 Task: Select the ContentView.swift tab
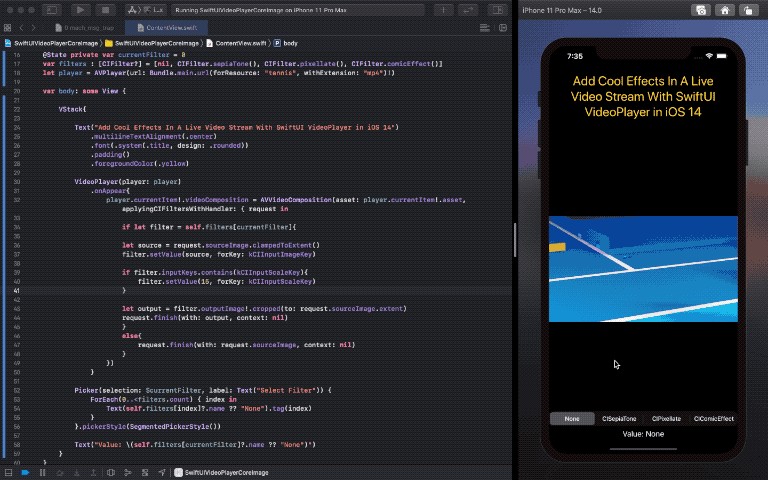(x=167, y=28)
